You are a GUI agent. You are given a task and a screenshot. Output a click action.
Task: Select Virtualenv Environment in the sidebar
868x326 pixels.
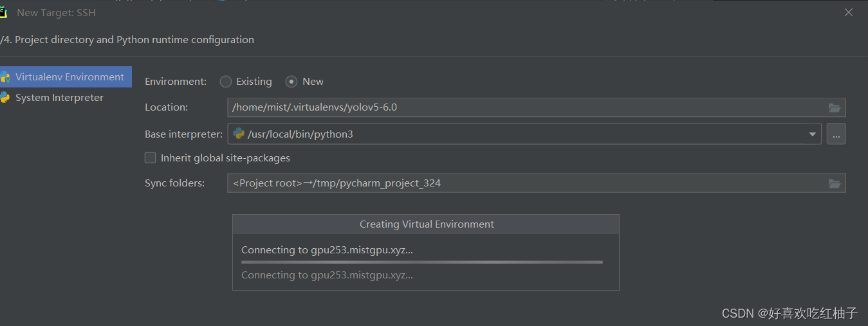click(66, 77)
